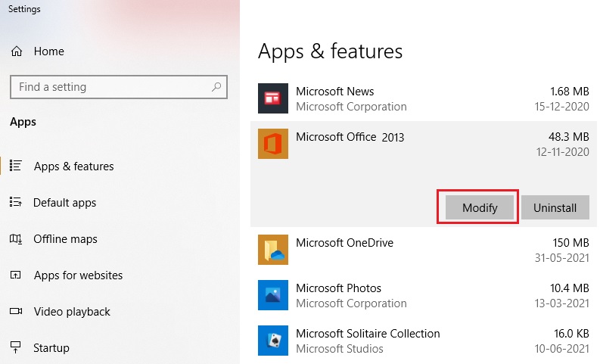Viewport: 600px width, 364px height.
Task: Go to Default apps settings
Action: coord(64,203)
